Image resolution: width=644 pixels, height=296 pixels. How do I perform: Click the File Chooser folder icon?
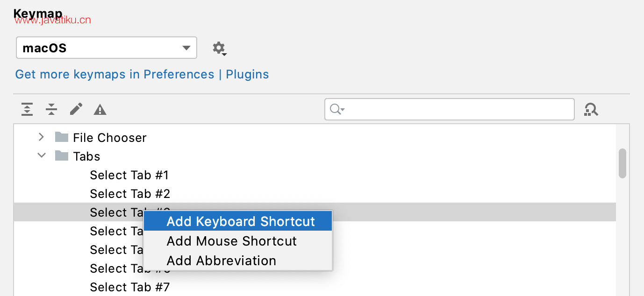62,137
